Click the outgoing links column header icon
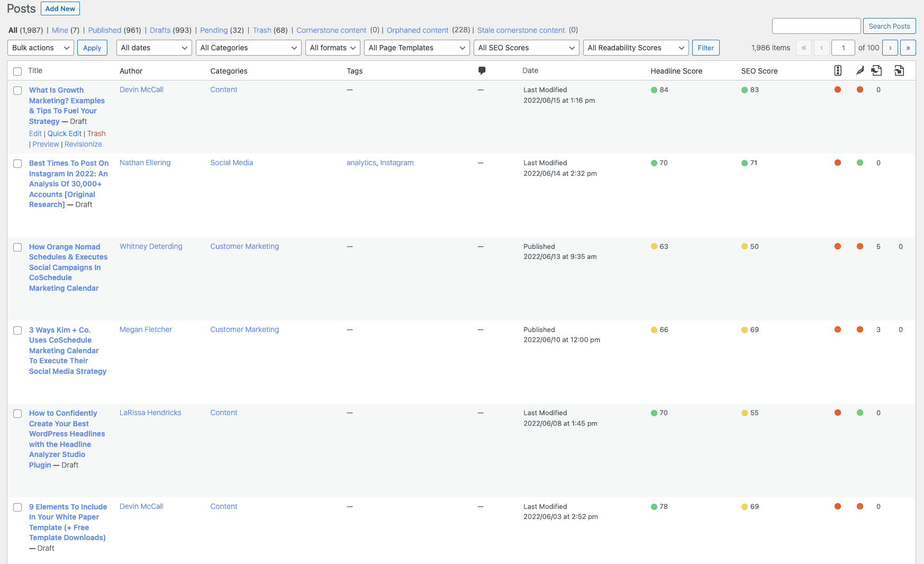This screenshot has width=924, height=564. [899, 70]
